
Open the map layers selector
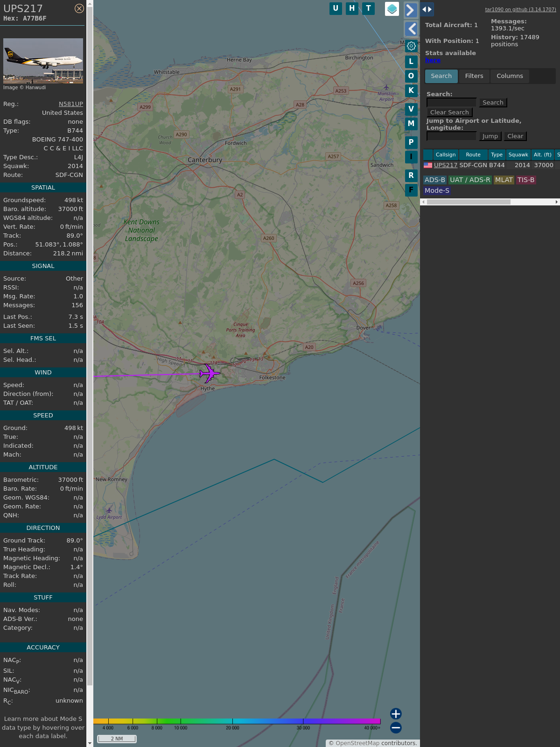point(392,9)
